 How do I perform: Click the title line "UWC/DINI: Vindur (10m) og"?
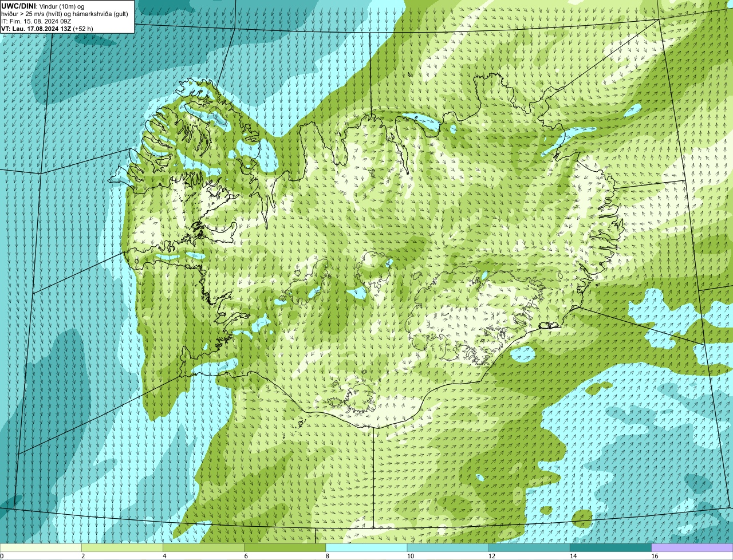tap(43, 6)
